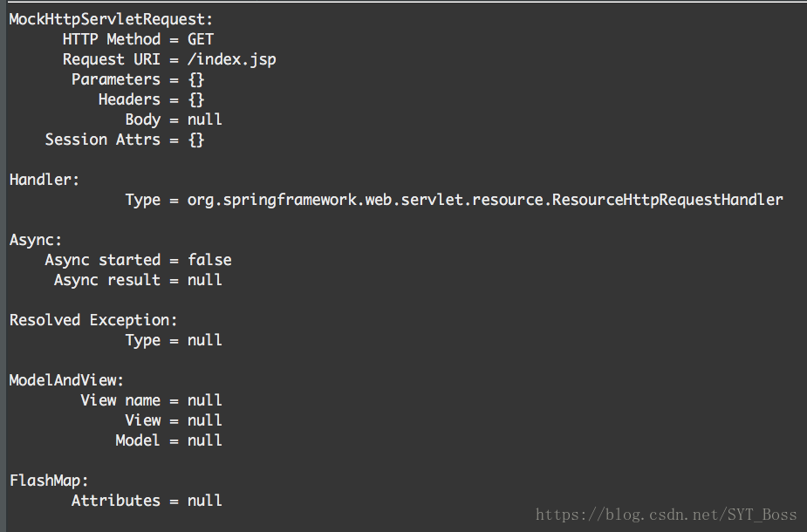Click the Headers empty braces value
The height and width of the screenshot is (532, 807).
[196, 99]
